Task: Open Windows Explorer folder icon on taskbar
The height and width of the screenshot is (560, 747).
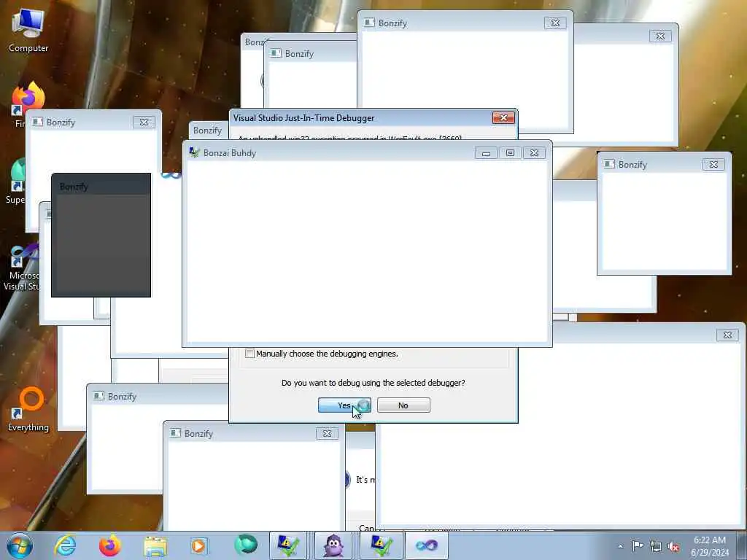Action: 155,545
